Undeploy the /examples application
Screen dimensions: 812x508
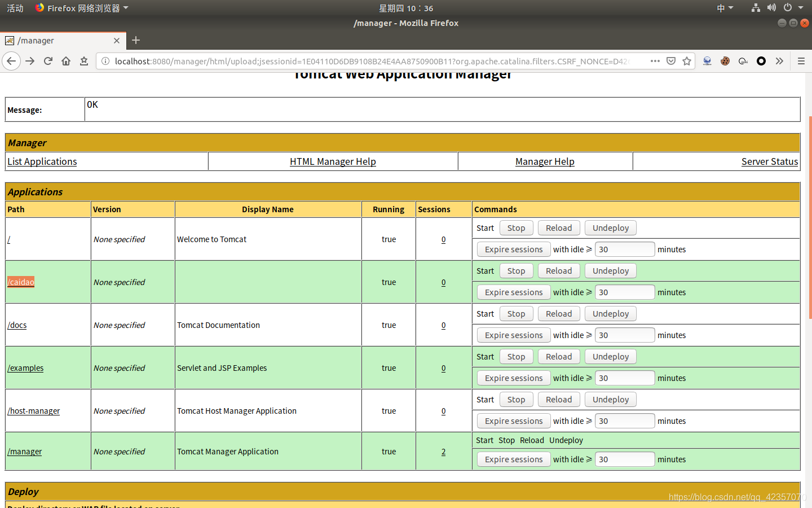611,357
